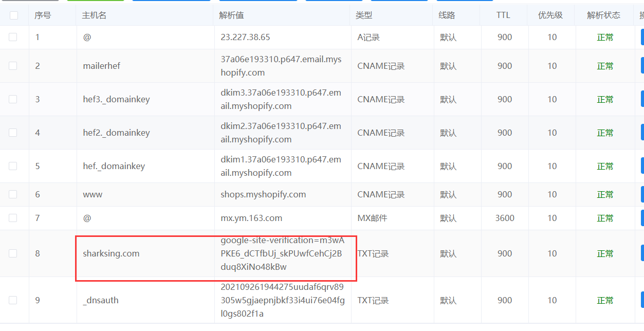The width and height of the screenshot is (644, 331).
Task: Tick the checkbox for the MX record row
Action: point(13,218)
